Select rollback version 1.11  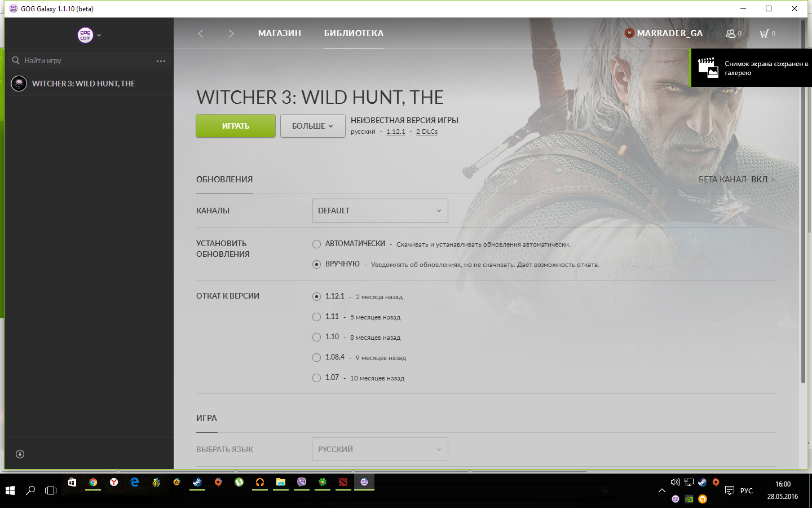(x=317, y=317)
